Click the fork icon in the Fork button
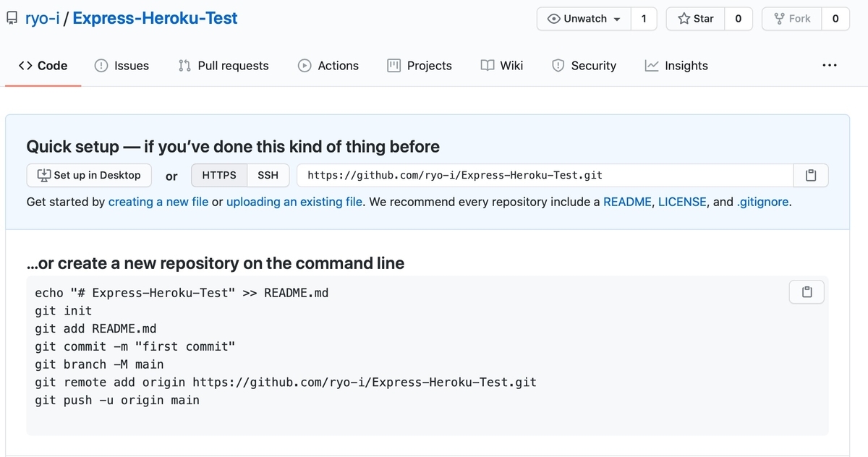868x457 pixels. [x=779, y=19]
